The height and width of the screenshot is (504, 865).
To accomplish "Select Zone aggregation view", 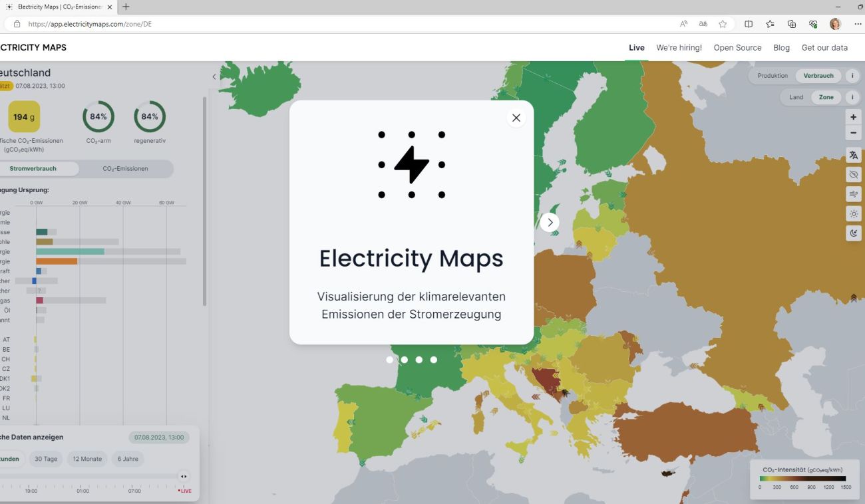I will [x=826, y=97].
